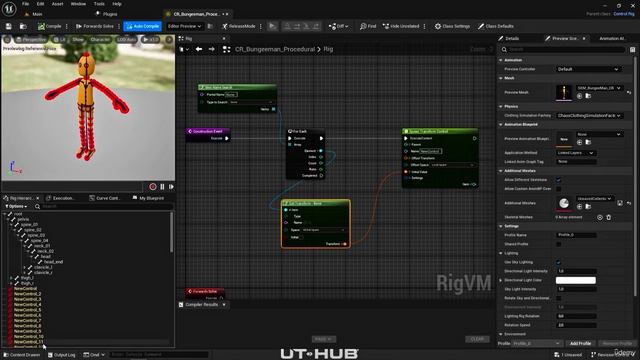
Task: Open the Window menu
Action: [x=78, y=4]
